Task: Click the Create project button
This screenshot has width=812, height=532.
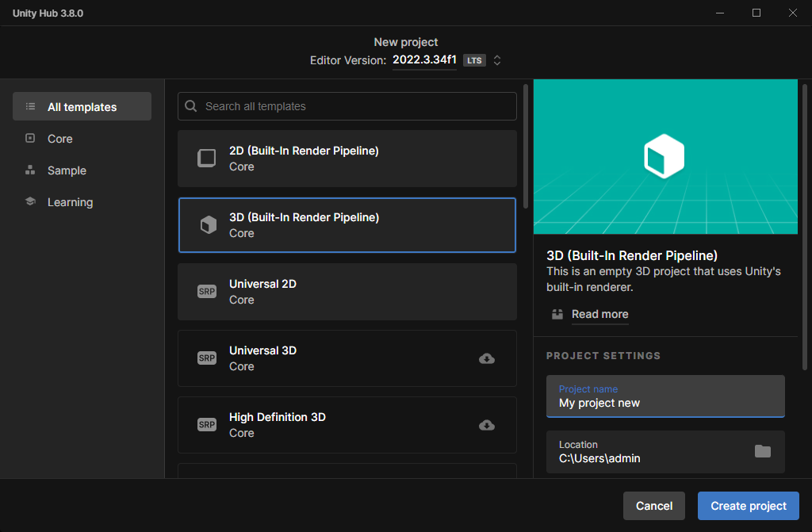Action: click(x=749, y=506)
